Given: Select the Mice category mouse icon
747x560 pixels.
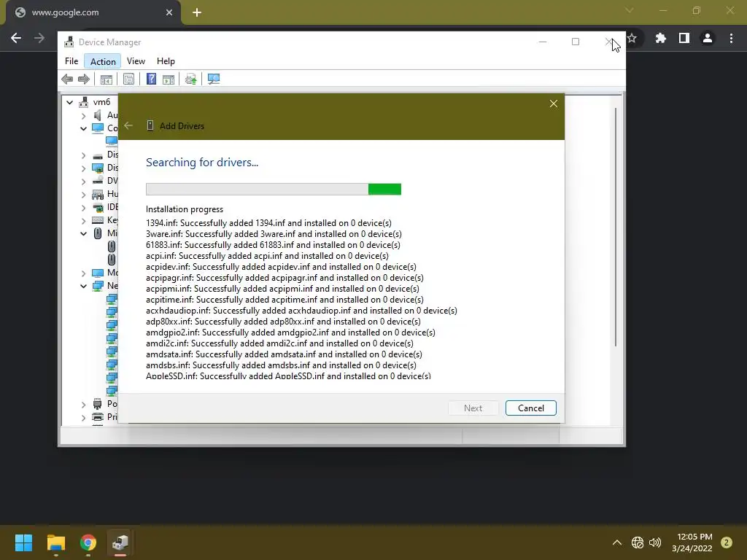Looking at the screenshot, I should tap(98, 233).
